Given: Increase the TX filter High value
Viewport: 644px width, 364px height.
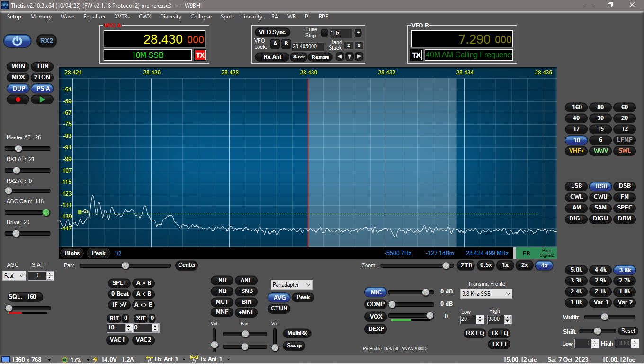Looking at the screenshot, I should (508, 317).
